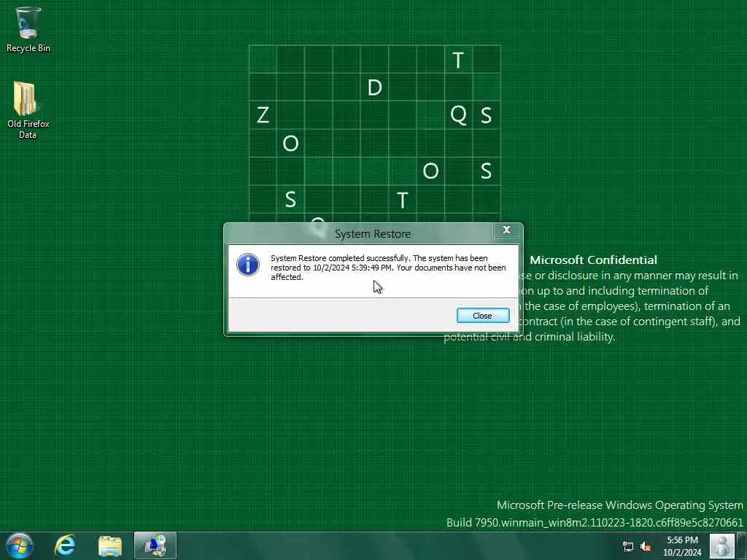The height and width of the screenshot is (560, 747).
Task: Open Windows Explorer from taskbar
Action: pos(110,545)
